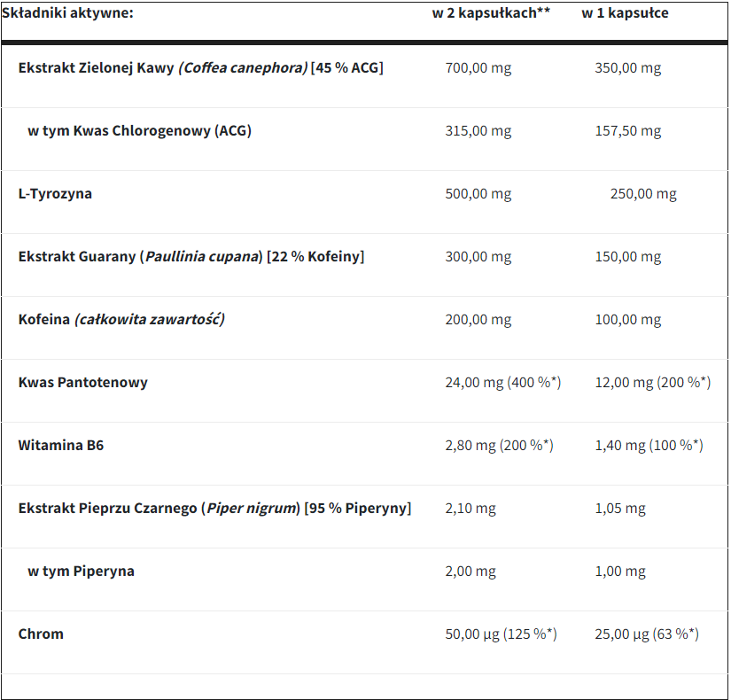This screenshot has height=700, width=731.
Task: Select the Kofeina (całkowita zawartość) label
Action: [x=121, y=320]
